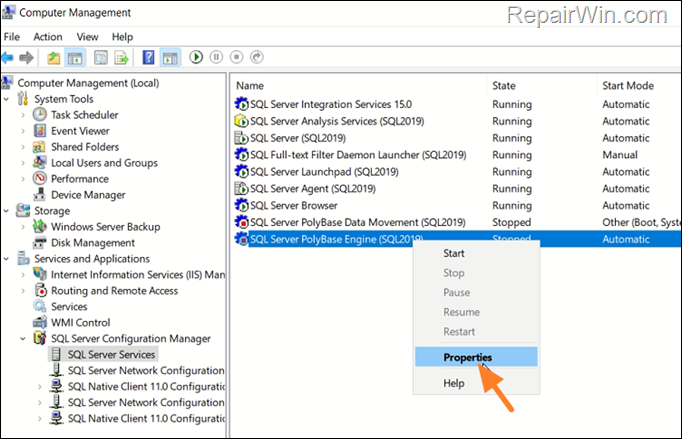Image resolution: width=682 pixels, height=439 pixels.
Task: Toggle Show/Hide Action Pane toolbar icon
Action: click(x=170, y=57)
